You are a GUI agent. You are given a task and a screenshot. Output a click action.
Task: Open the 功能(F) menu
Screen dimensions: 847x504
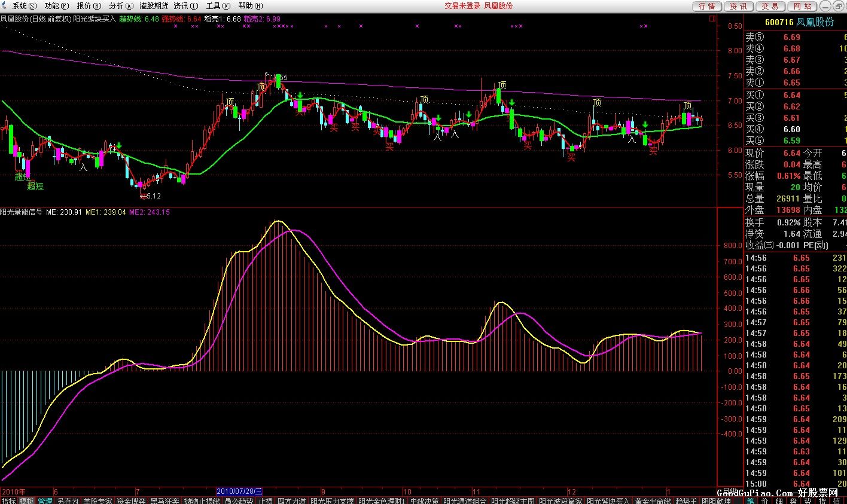(x=57, y=5)
